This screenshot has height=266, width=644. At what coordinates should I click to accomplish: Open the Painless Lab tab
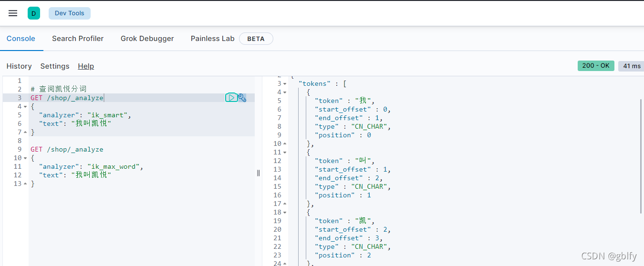tap(213, 39)
